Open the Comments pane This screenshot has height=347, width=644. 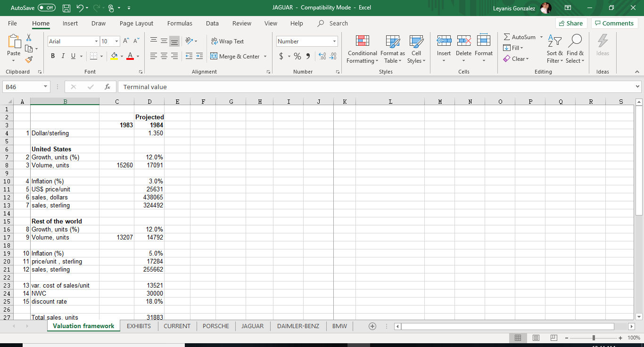615,23
